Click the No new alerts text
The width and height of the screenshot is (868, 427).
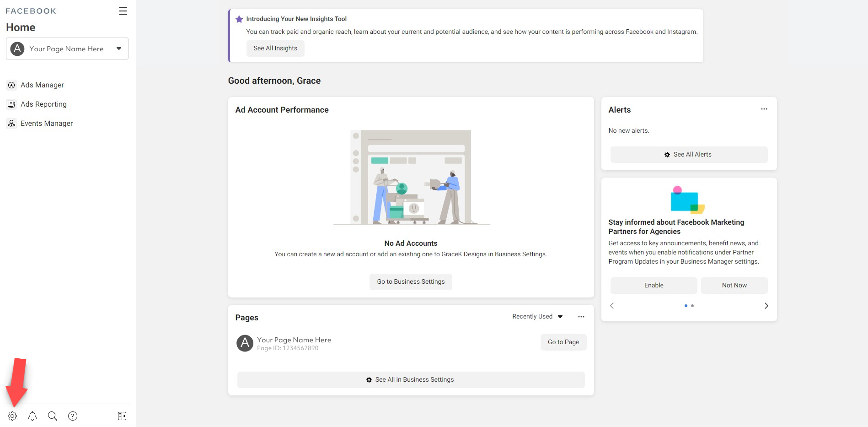click(628, 131)
